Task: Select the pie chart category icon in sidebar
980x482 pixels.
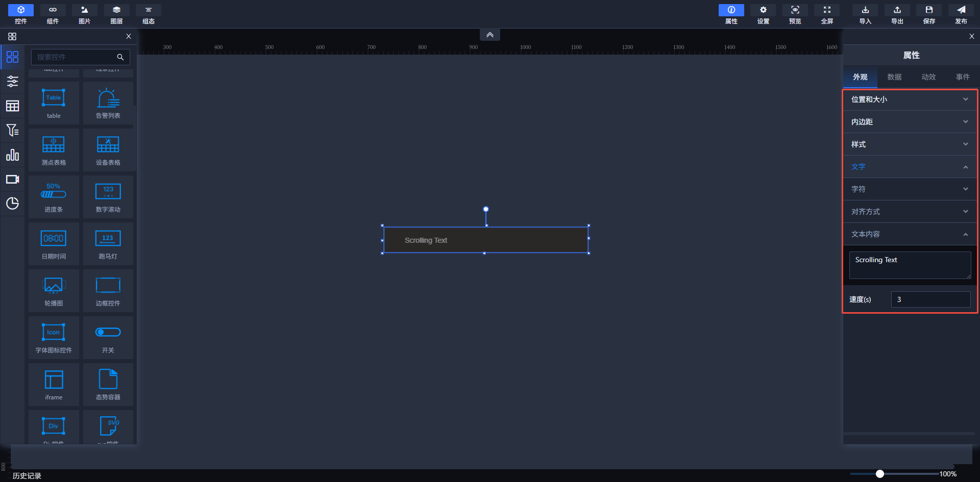Action: (x=12, y=204)
